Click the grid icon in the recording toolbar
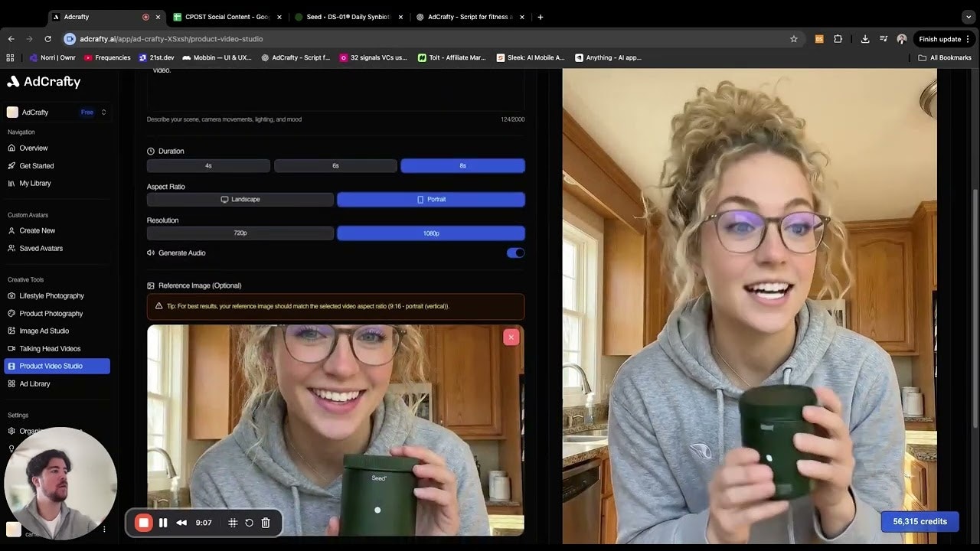980x551 pixels. pos(233,523)
